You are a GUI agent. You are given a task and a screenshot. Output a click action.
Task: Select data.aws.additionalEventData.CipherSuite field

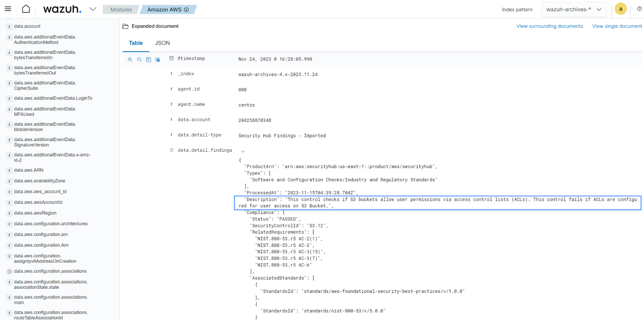[45, 86]
